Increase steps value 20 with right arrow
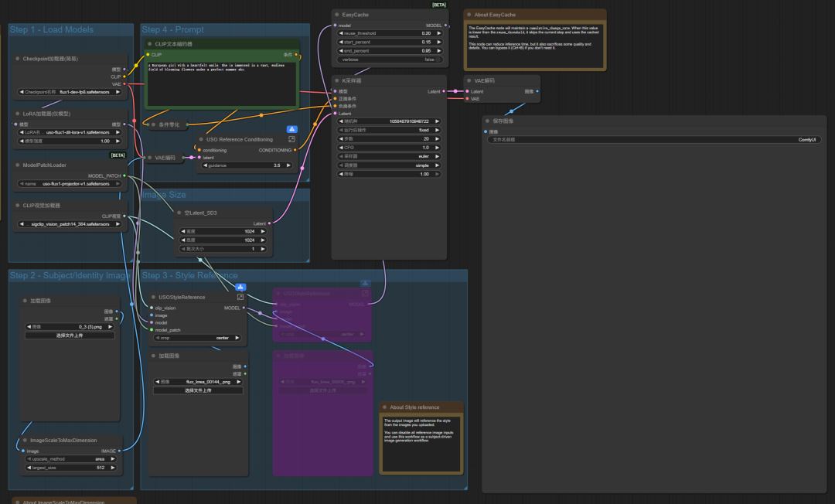The width and height of the screenshot is (835, 504). [x=438, y=139]
